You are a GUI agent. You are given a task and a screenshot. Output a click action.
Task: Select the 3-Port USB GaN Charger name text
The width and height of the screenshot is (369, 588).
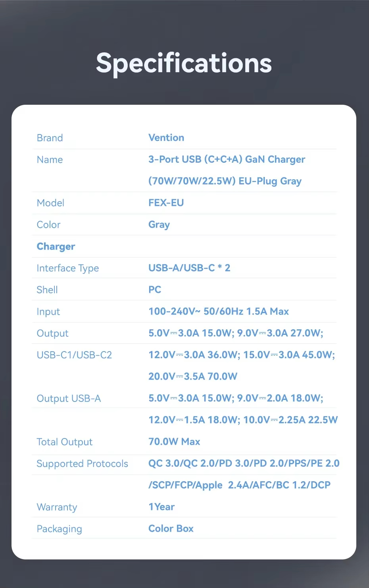coord(227,159)
